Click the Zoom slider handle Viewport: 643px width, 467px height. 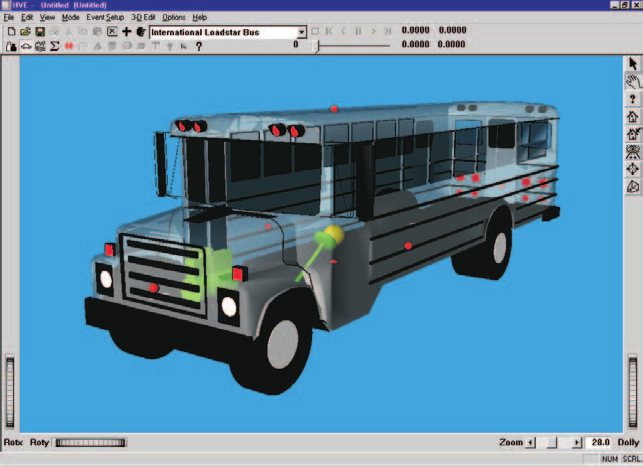click(x=552, y=443)
